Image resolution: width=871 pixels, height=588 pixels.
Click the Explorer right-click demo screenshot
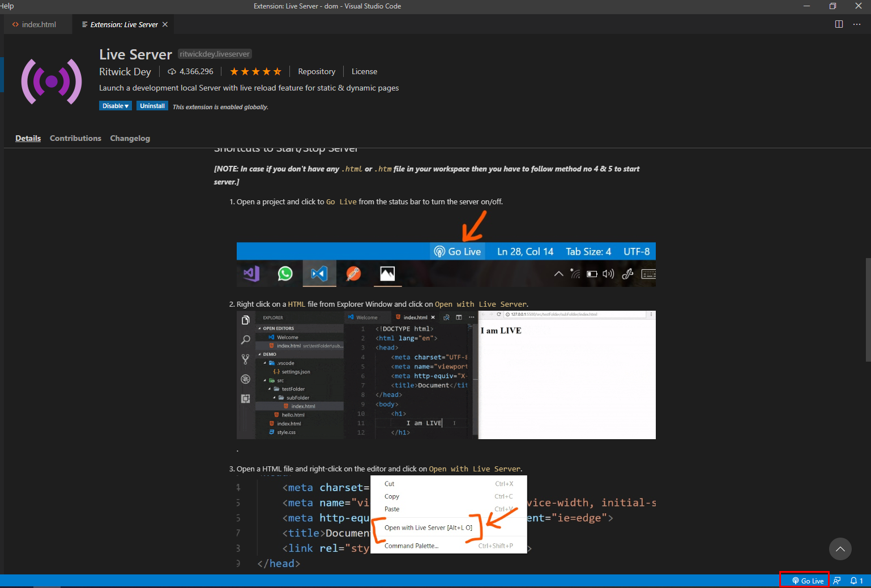coord(446,375)
